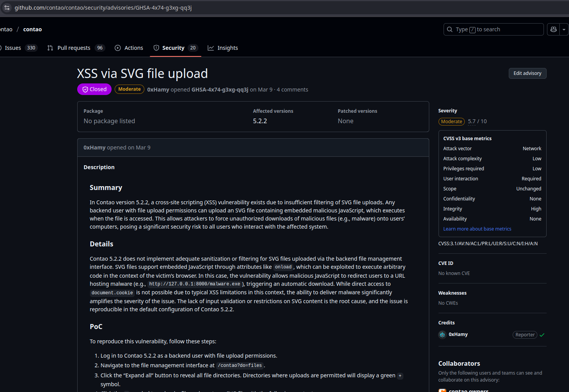Viewport: 569px width, 392px height.
Task: Click the GHSA-4x74-g3xg-qq3j advisory ID
Action: [x=220, y=90]
